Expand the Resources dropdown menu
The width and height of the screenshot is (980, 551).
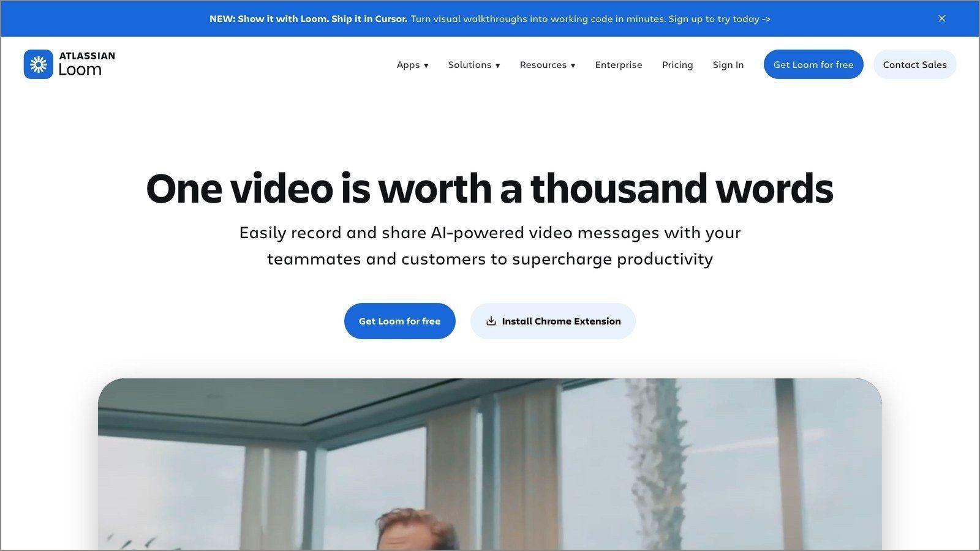pyautogui.click(x=548, y=65)
